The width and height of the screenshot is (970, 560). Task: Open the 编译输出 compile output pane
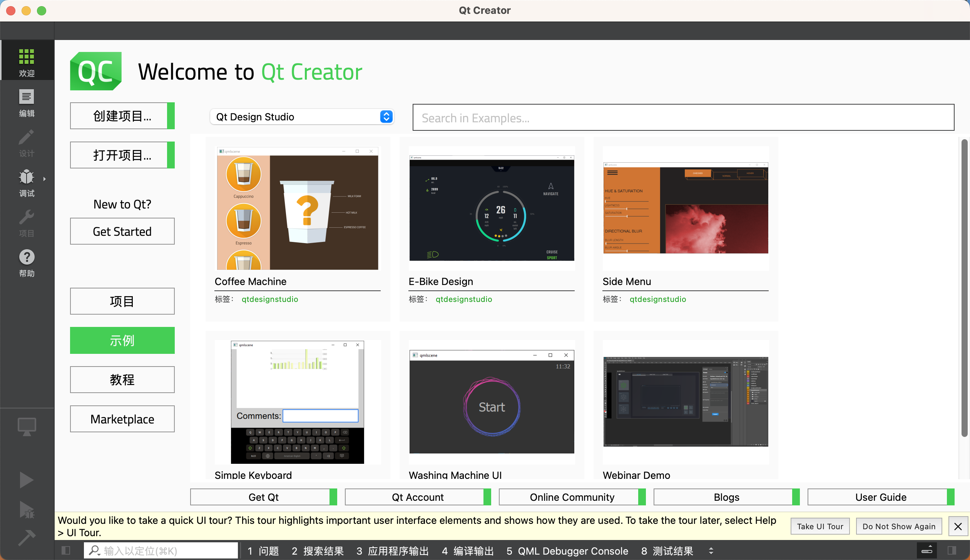(468, 551)
